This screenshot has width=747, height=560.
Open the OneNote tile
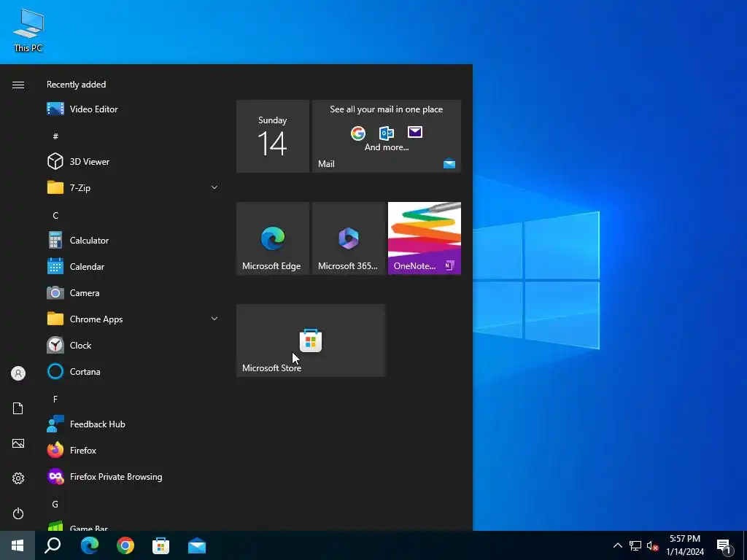[425, 238]
